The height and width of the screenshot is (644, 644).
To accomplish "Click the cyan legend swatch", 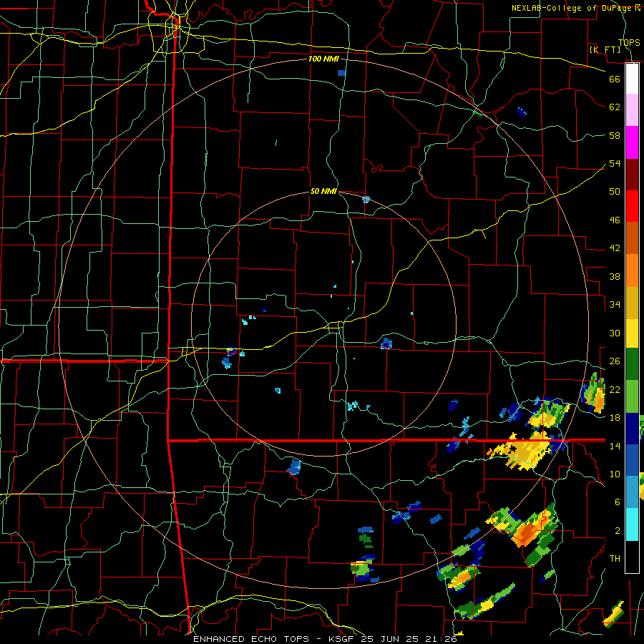I will click(632, 525).
